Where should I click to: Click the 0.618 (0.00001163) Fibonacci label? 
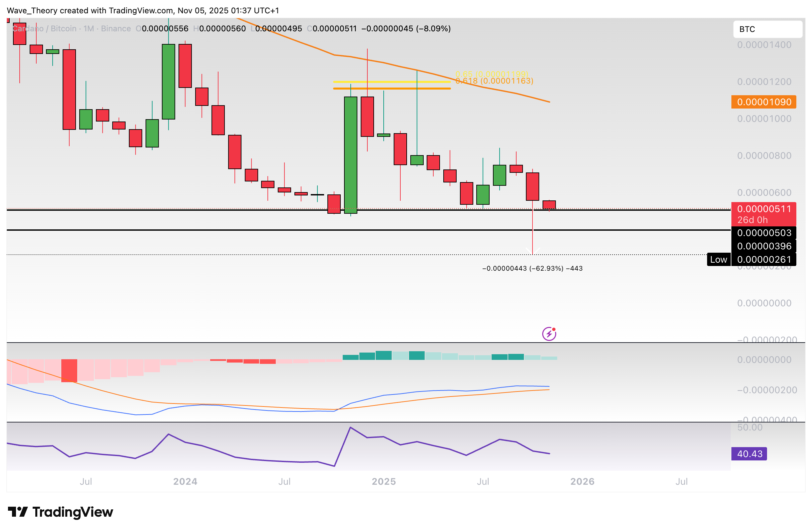(493, 81)
